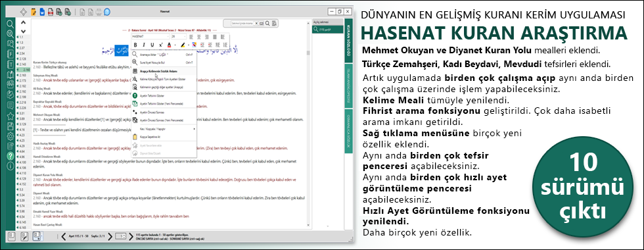The image size is (644, 250).
Task: Set left text alignment in mini toolbar
Action: (191, 37)
